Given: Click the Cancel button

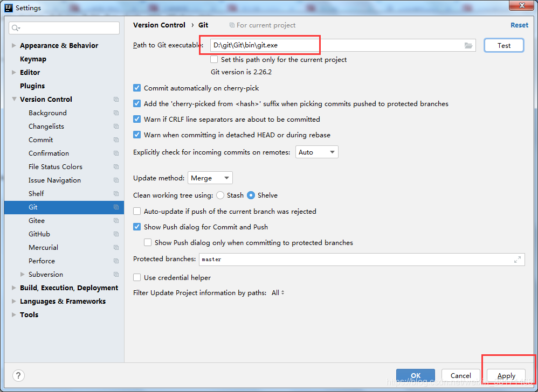Looking at the screenshot, I should tap(460, 375).
